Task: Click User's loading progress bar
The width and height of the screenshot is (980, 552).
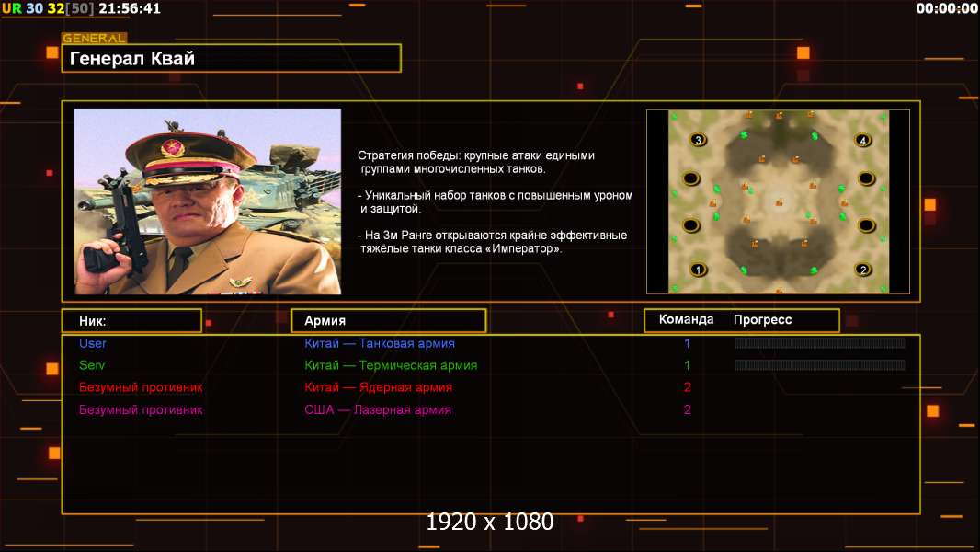Action: pyautogui.click(x=820, y=342)
